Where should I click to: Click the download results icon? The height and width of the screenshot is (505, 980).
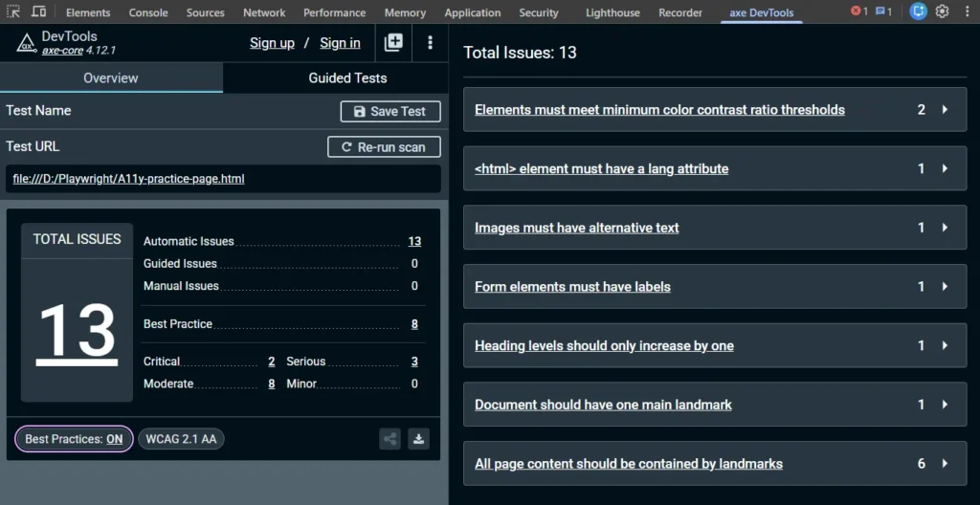419,439
